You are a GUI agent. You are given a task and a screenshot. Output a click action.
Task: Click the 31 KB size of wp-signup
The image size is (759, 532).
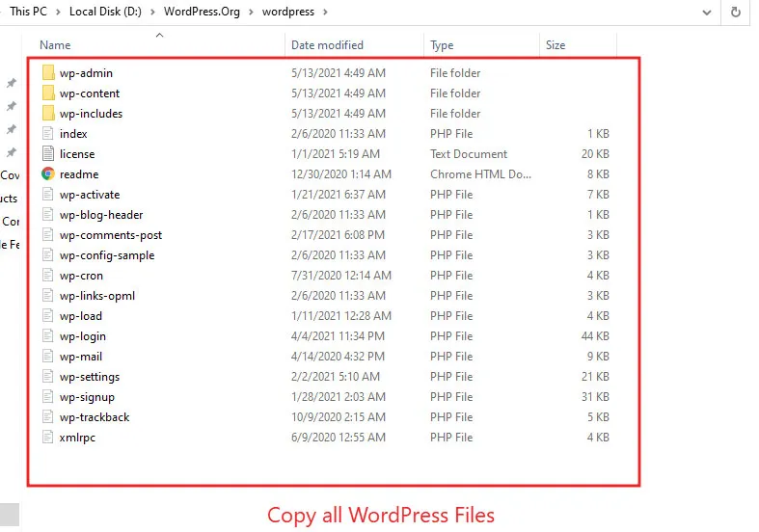click(x=595, y=396)
